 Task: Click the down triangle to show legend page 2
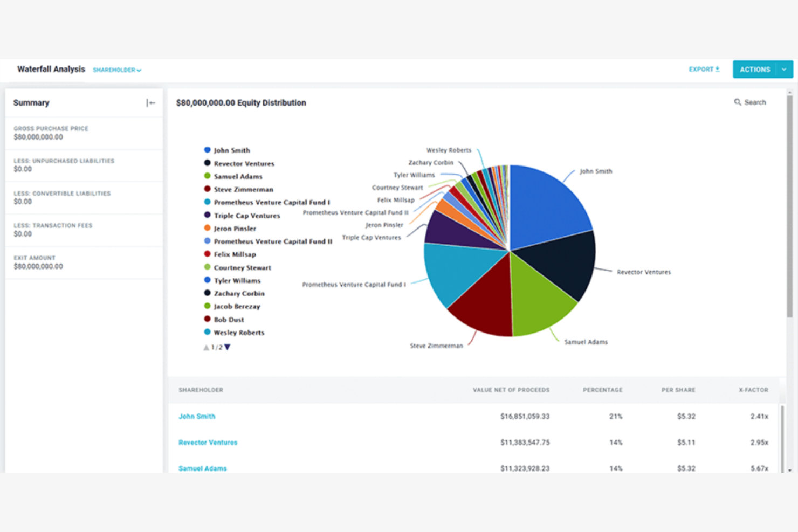coord(227,347)
